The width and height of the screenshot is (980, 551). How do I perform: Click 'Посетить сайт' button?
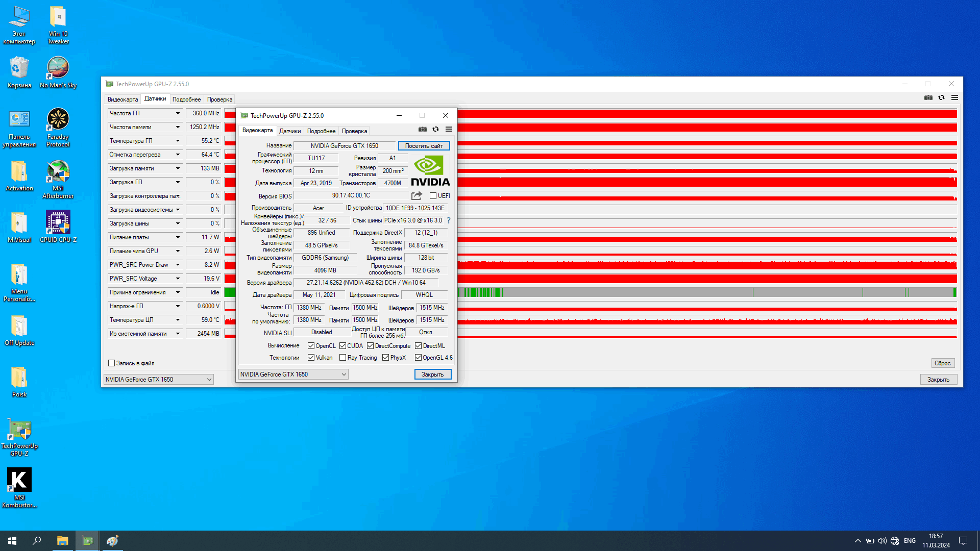(424, 146)
